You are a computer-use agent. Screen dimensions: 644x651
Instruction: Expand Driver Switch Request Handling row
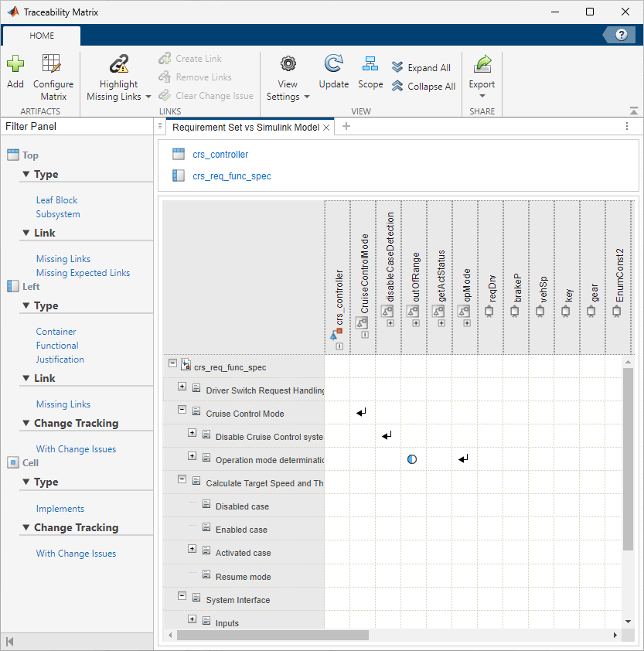click(182, 387)
